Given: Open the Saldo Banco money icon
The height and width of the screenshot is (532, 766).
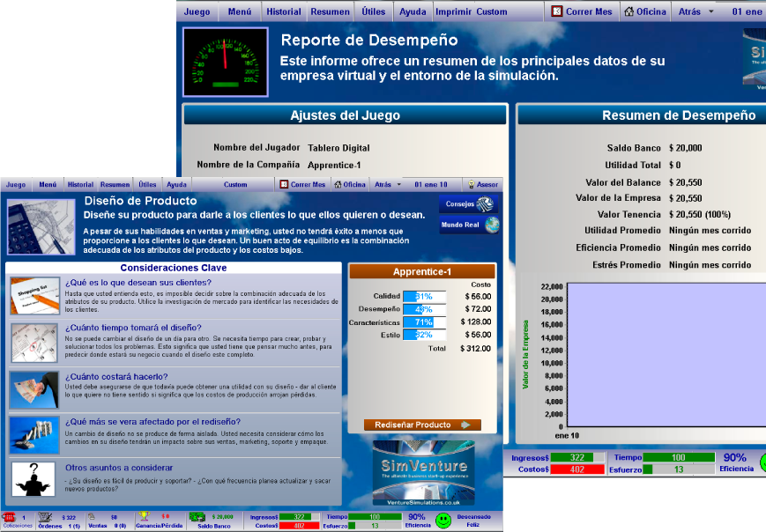Looking at the screenshot, I should 198,516.
